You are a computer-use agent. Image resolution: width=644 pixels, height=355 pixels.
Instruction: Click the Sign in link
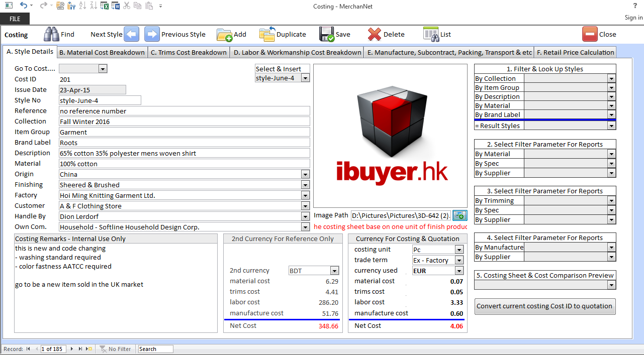pyautogui.click(x=633, y=18)
